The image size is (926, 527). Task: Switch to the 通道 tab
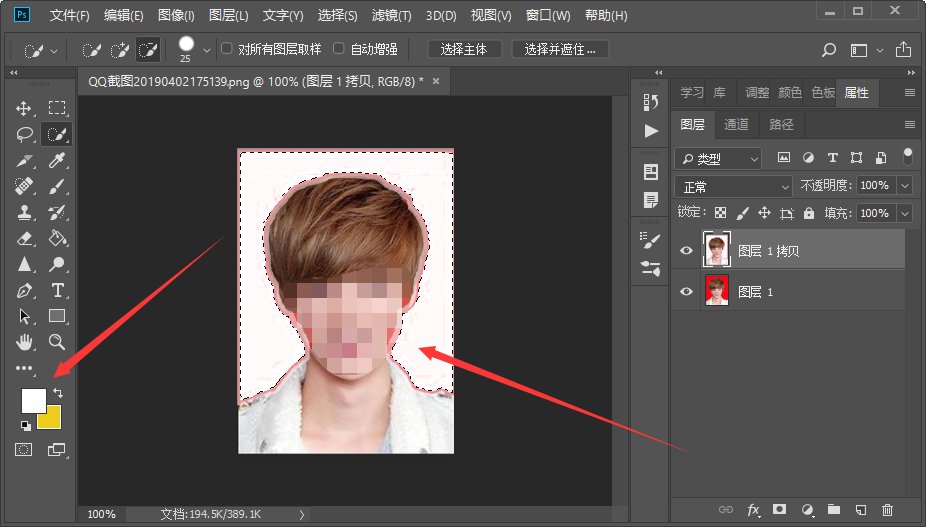click(x=736, y=125)
